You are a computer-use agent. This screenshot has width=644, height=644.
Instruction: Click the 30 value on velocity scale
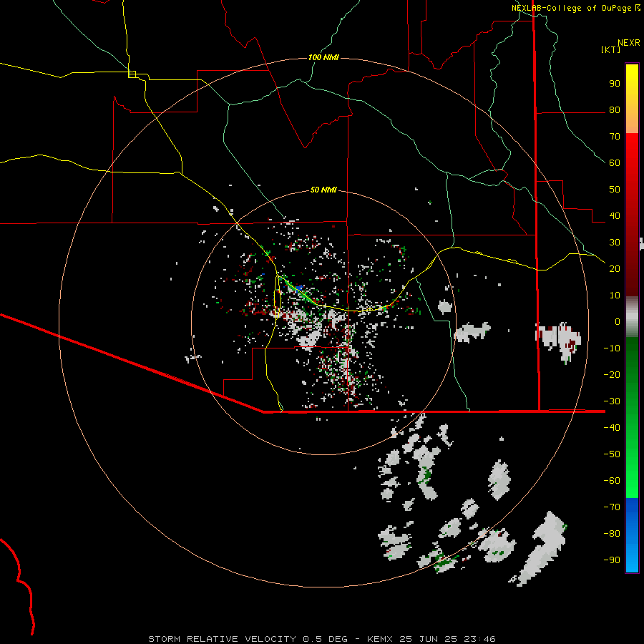pyautogui.click(x=615, y=243)
